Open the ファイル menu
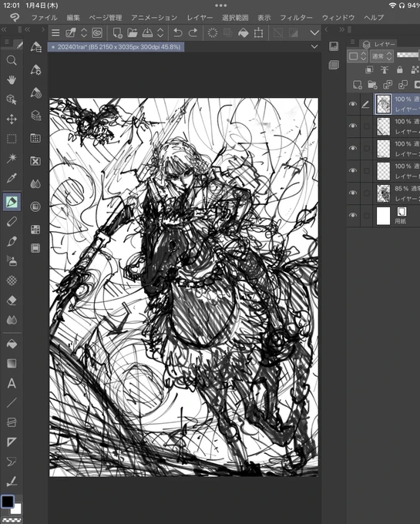The height and width of the screenshot is (524, 420). [44, 18]
